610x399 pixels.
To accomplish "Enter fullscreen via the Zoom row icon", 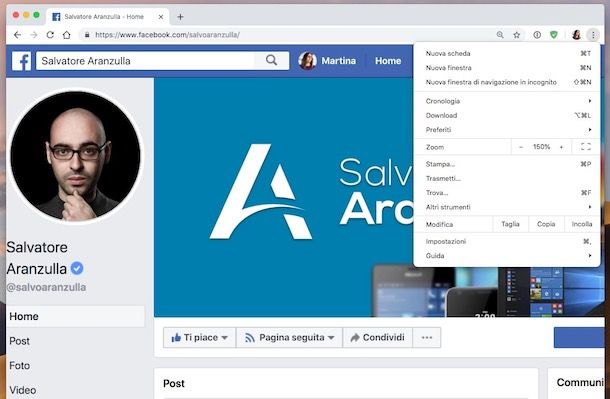I will 585,147.
